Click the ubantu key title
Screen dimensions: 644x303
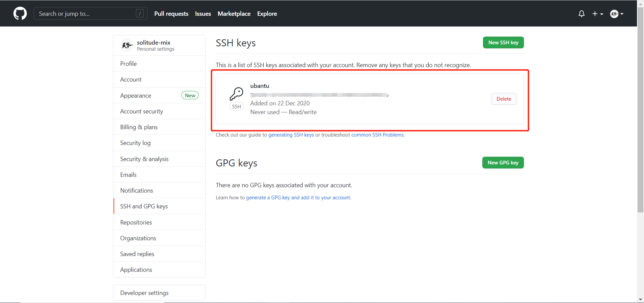pyautogui.click(x=260, y=86)
